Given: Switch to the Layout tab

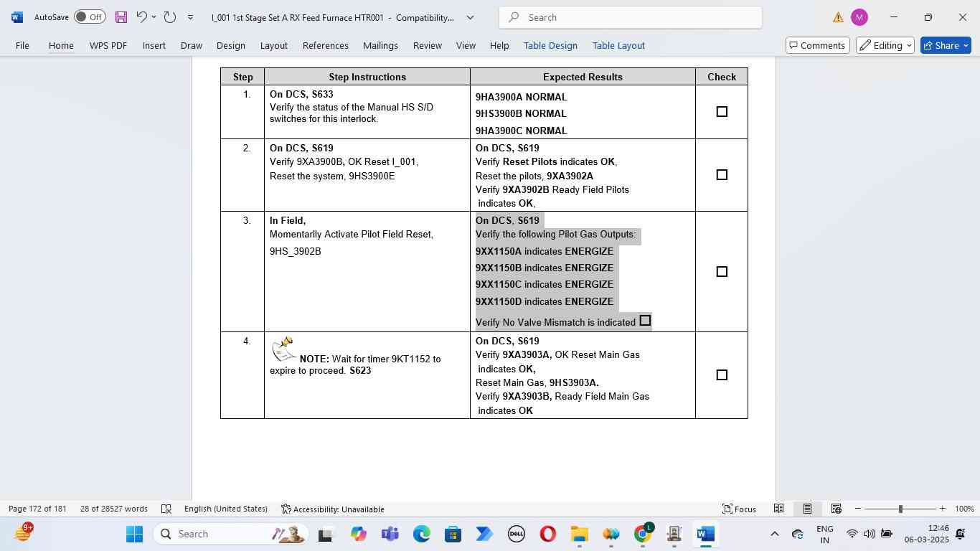Looking at the screenshot, I should 274,45.
